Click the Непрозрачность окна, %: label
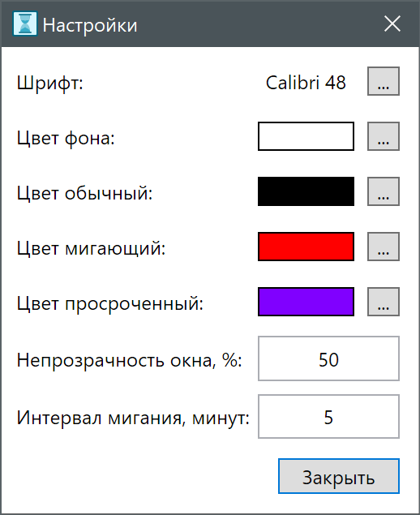 click(x=130, y=360)
